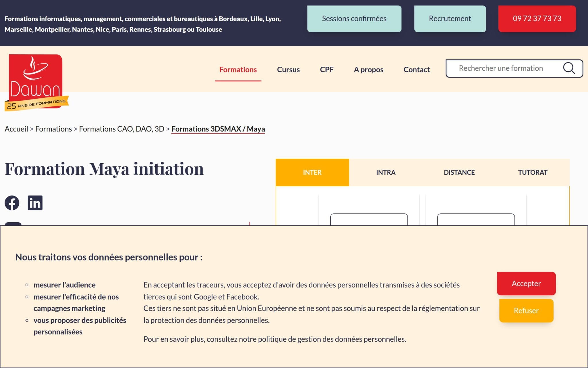
Task: Accept trackers with Accepter button
Action: (x=526, y=283)
